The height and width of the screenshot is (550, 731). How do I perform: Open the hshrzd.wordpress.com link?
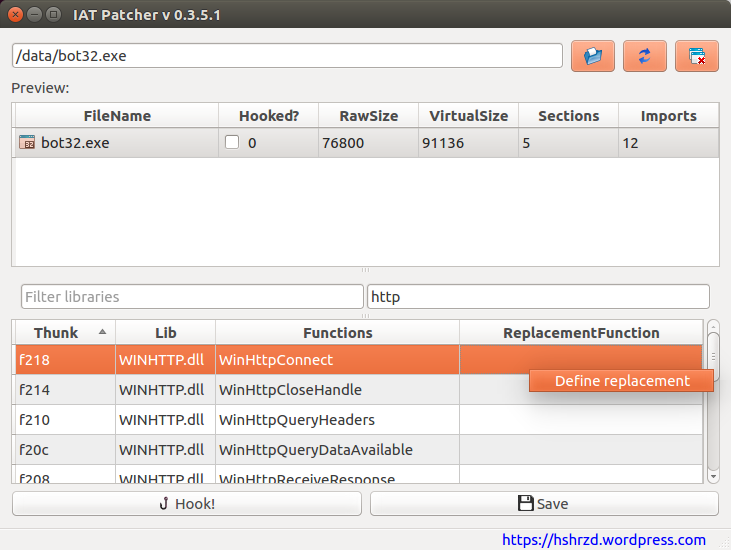(x=603, y=539)
